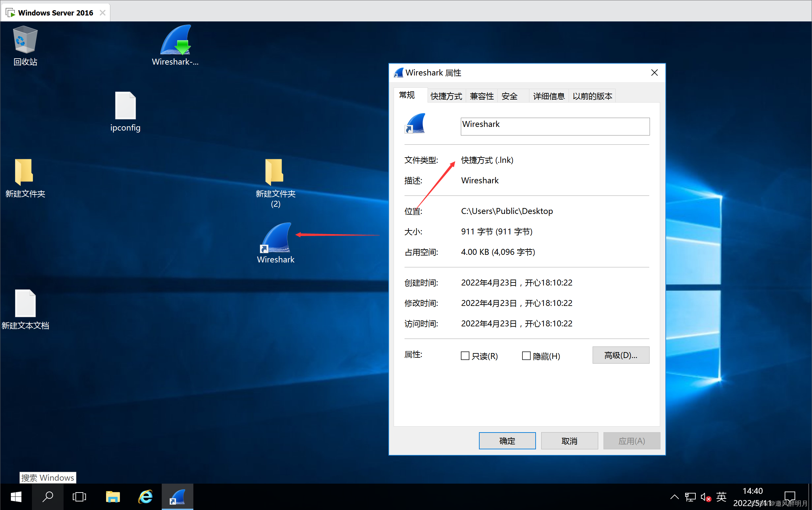Select the ipconfig text file icon
812x510 pixels.
[x=125, y=112]
